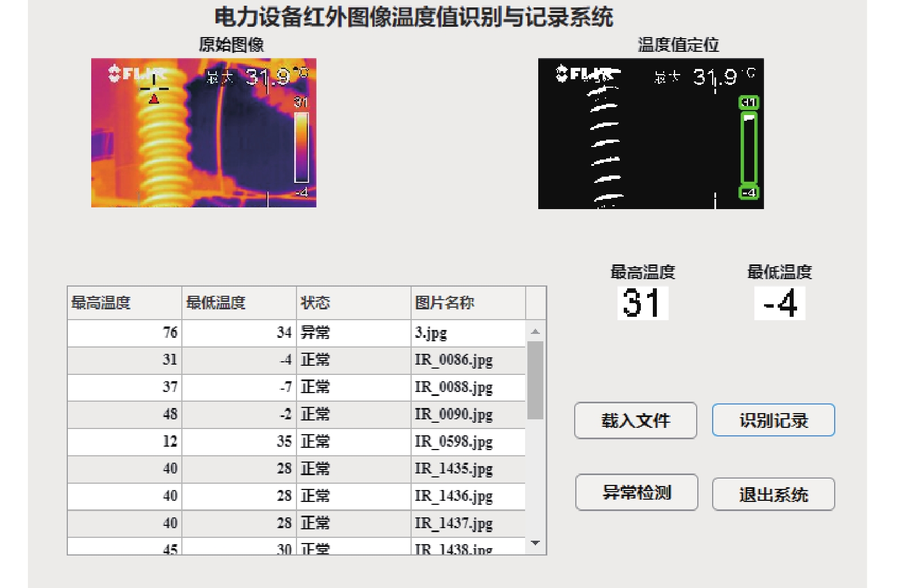Exit via the 退出系统 button
Image resolution: width=898 pixels, height=588 pixels.
tap(773, 494)
